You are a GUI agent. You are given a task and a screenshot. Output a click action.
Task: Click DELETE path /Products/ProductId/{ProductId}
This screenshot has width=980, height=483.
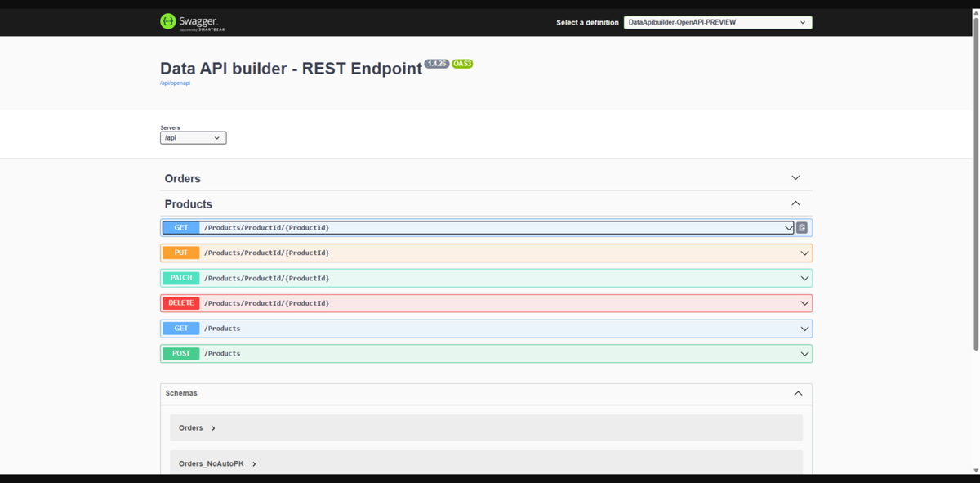pos(266,303)
